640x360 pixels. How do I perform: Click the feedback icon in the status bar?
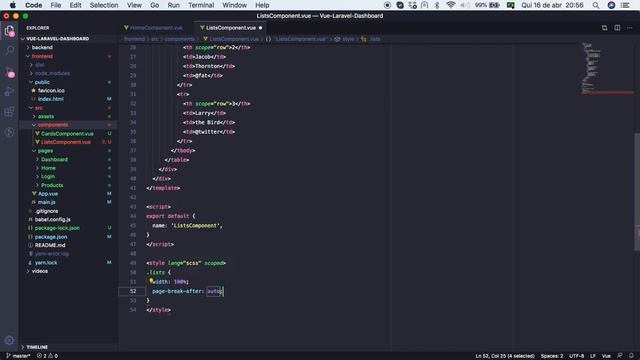pyautogui.click(x=620, y=356)
